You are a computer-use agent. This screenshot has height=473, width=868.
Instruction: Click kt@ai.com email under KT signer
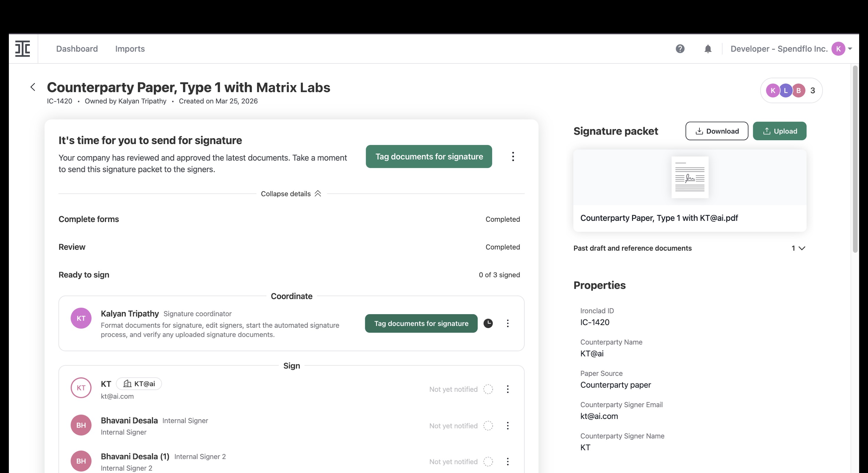[x=117, y=397]
